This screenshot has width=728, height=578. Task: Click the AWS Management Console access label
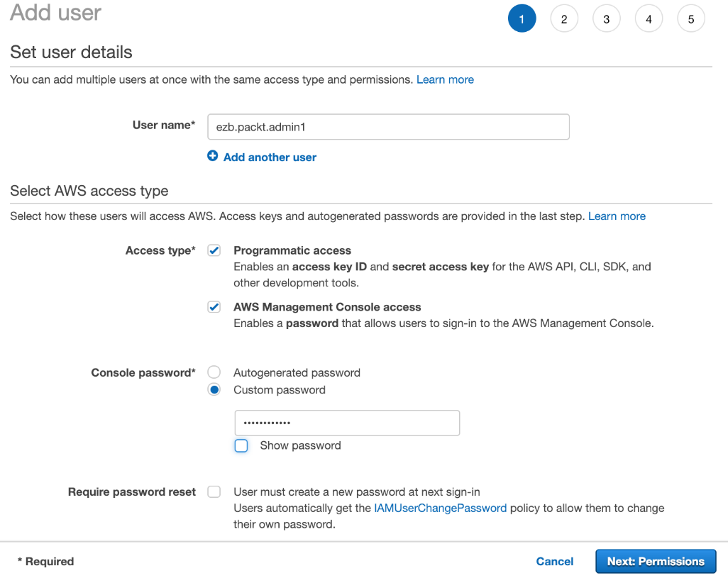[x=327, y=307]
